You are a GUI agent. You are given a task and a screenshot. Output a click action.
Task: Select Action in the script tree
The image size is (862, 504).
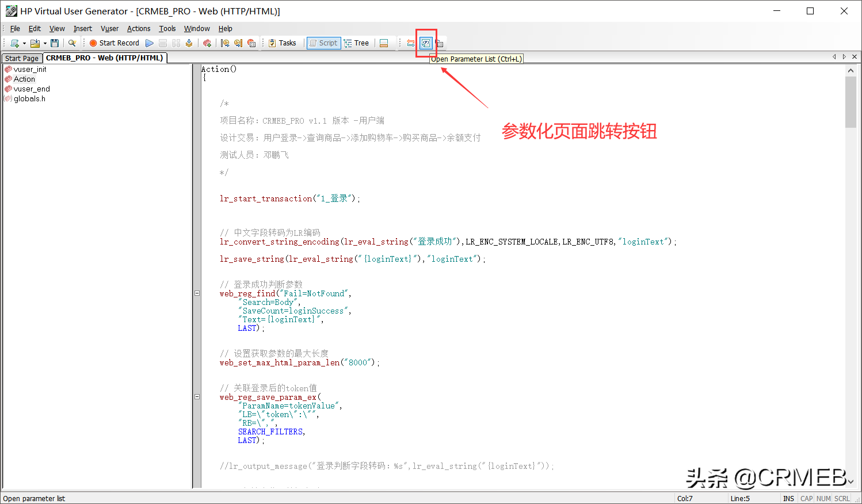[24, 79]
